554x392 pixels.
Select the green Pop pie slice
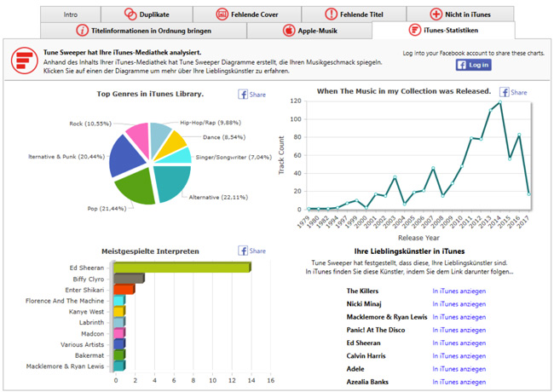[x=138, y=187]
